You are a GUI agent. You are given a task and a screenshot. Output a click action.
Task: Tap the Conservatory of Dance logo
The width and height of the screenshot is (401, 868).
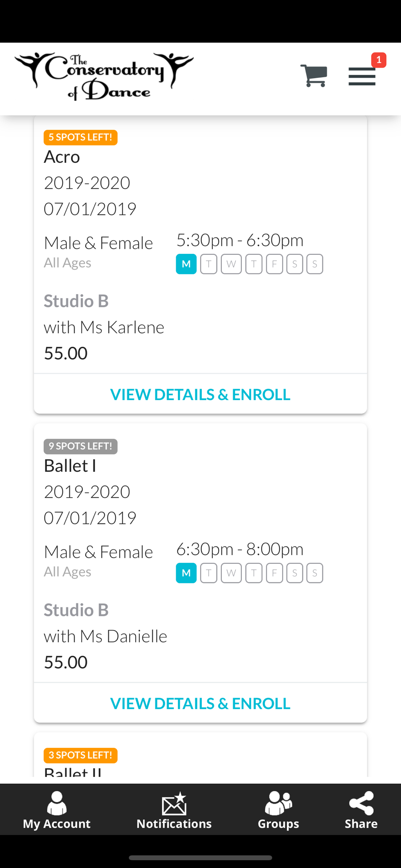(104, 76)
